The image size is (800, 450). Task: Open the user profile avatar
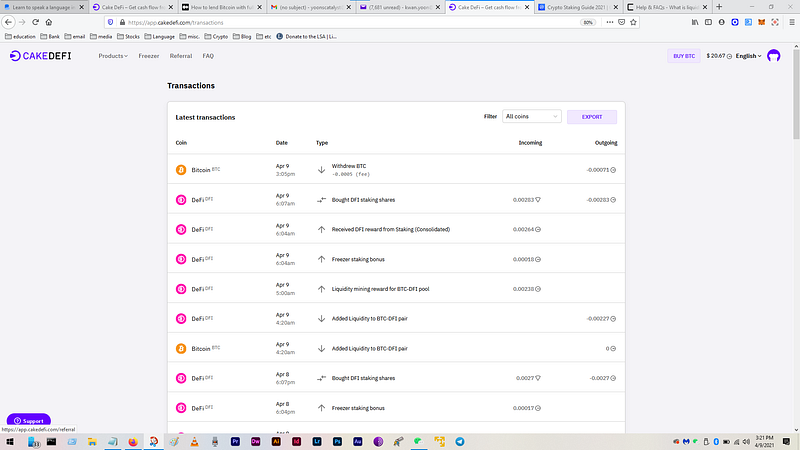point(773,56)
